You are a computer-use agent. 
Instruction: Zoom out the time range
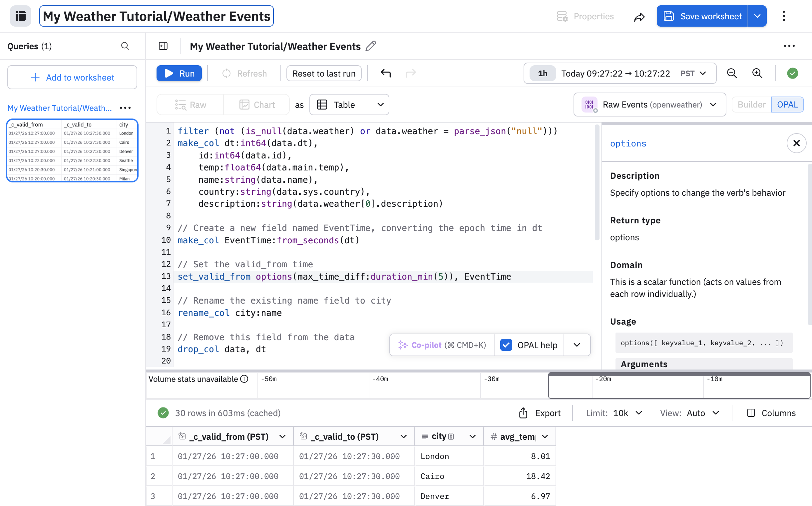[732, 73]
